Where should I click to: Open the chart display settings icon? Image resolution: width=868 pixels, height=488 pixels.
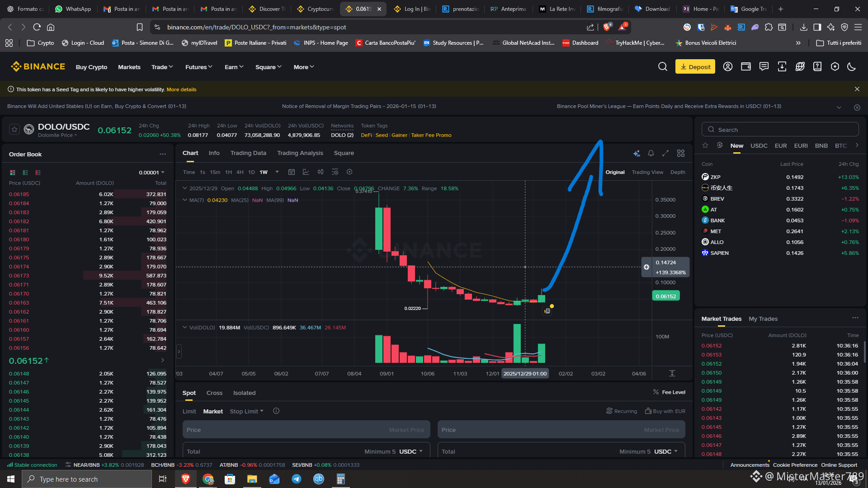[335, 172]
